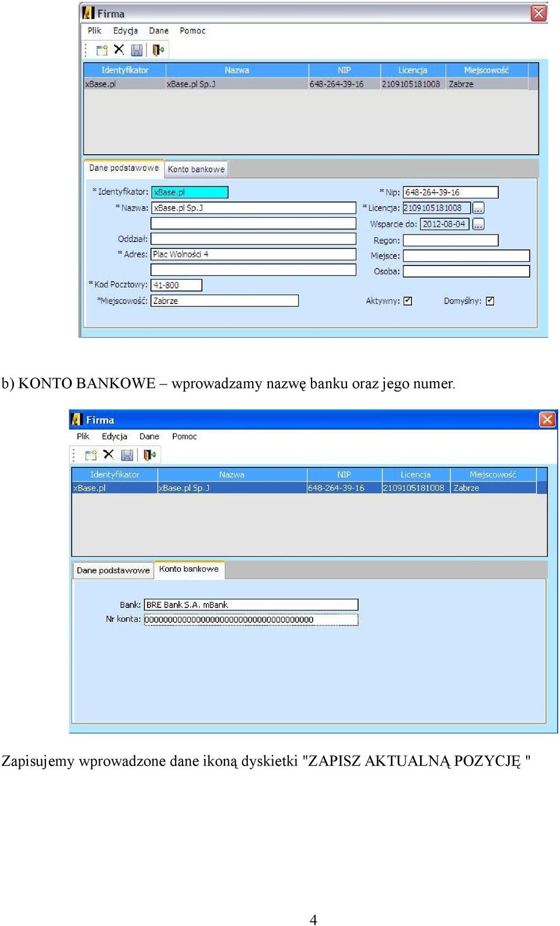Screen dimensions: 560x926
Task: Open Edycja menu in upper Firma window
Action: click(x=125, y=31)
